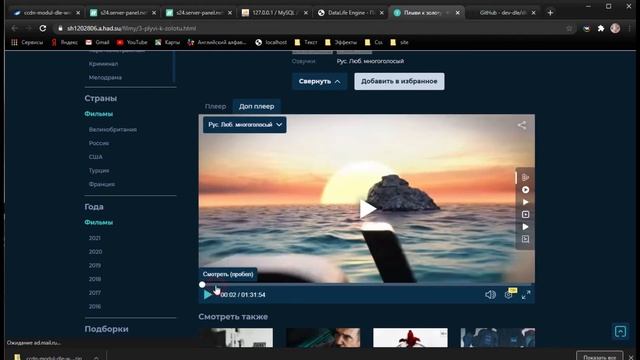This screenshot has height=360, width=640.
Task: Switch to the Плеер tab
Action: coord(215,106)
